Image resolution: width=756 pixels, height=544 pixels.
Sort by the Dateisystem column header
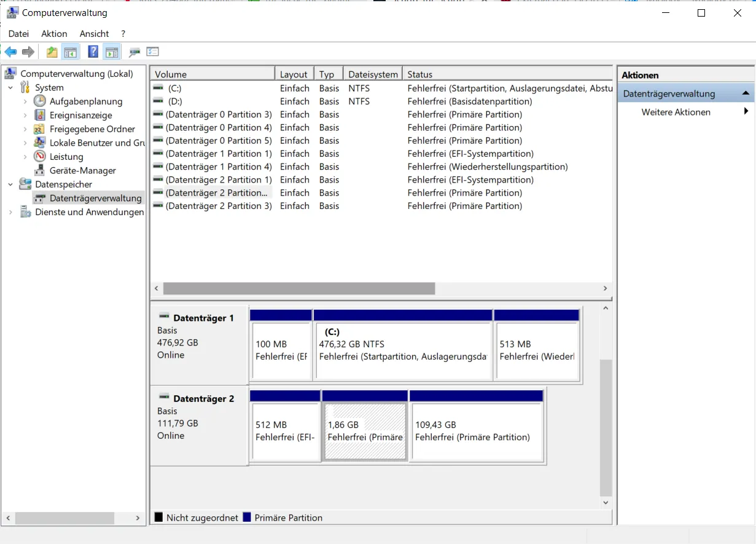click(373, 74)
